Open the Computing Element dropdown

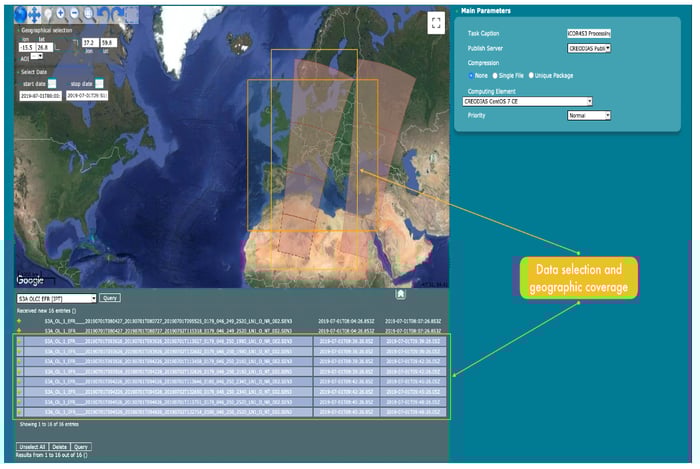(x=528, y=101)
